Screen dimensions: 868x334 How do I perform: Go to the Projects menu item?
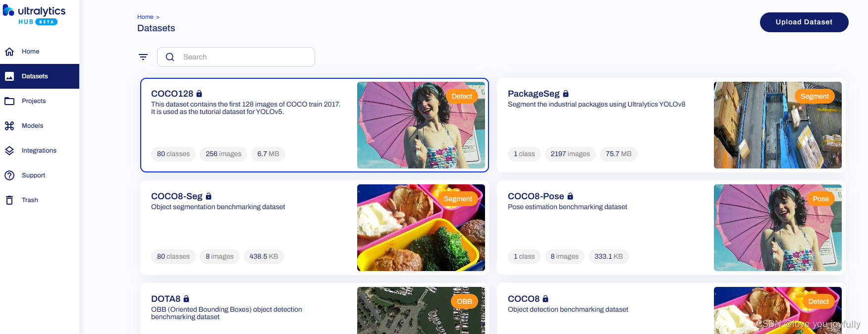tap(40, 101)
